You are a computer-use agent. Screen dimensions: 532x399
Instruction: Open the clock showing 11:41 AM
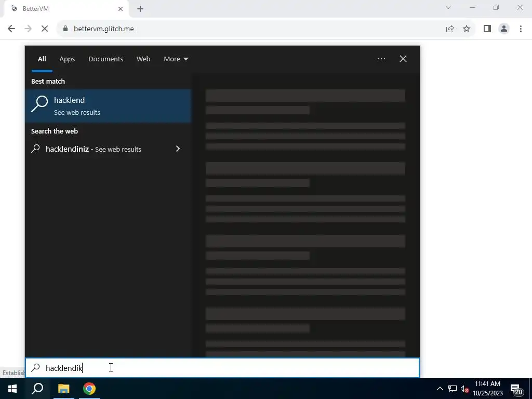pyautogui.click(x=487, y=389)
